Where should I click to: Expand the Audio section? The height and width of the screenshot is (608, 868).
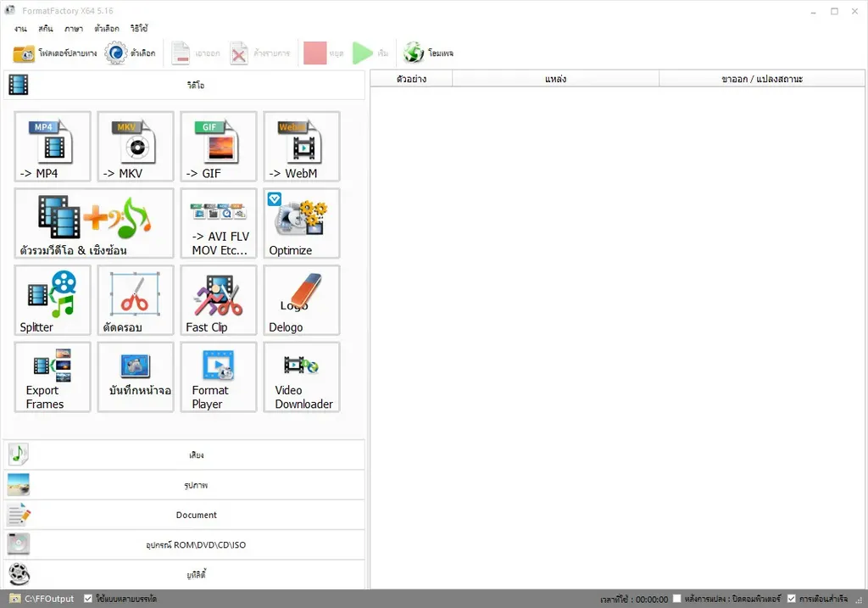(184, 455)
